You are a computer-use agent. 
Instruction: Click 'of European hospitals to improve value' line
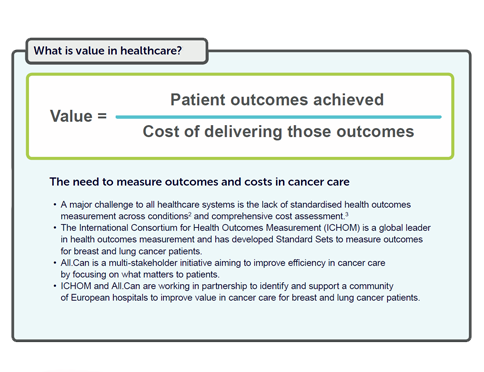240,298
